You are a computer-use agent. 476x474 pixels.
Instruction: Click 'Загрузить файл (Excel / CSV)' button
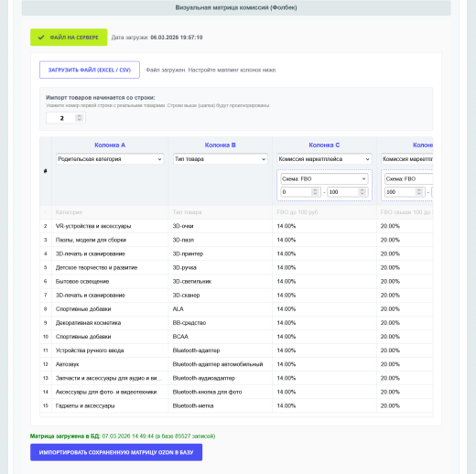point(90,70)
